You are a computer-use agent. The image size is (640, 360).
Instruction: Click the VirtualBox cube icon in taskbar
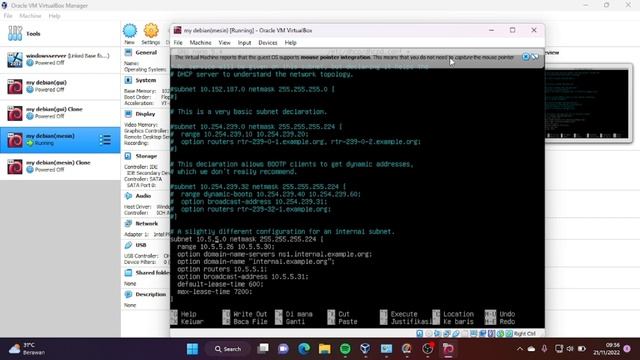click(x=365, y=349)
